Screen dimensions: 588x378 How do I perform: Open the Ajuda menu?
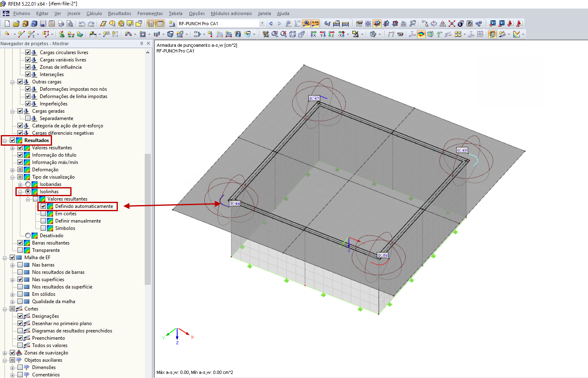(x=283, y=13)
